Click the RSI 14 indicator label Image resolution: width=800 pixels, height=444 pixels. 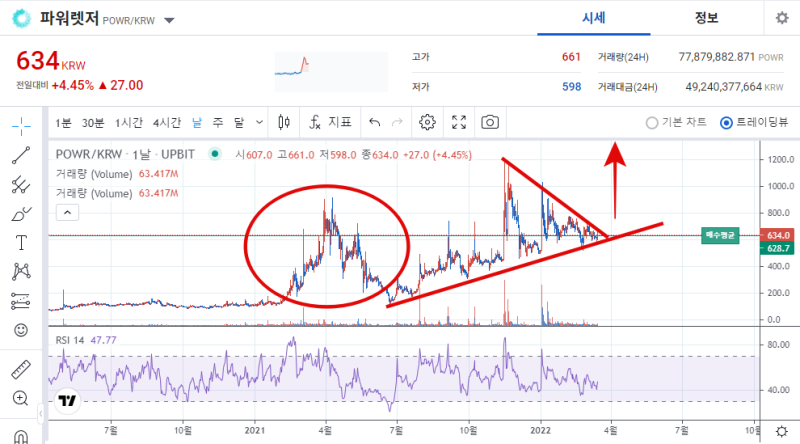point(70,340)
